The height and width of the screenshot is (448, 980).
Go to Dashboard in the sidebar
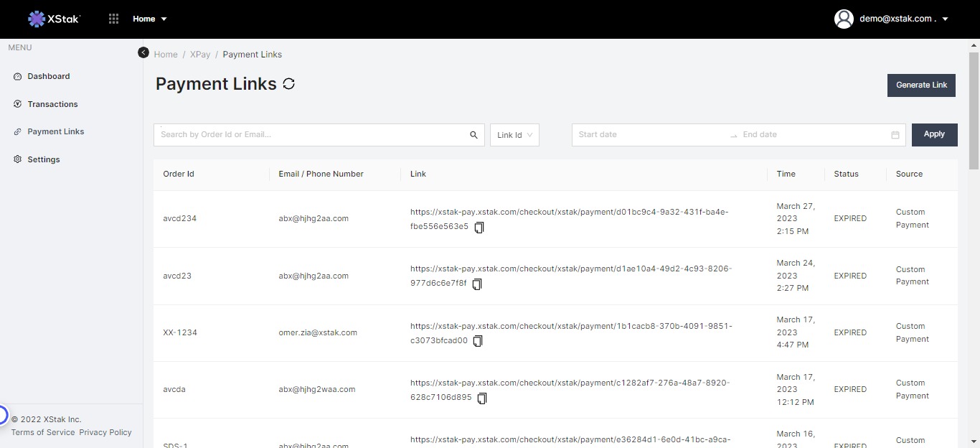pos(49,76)
